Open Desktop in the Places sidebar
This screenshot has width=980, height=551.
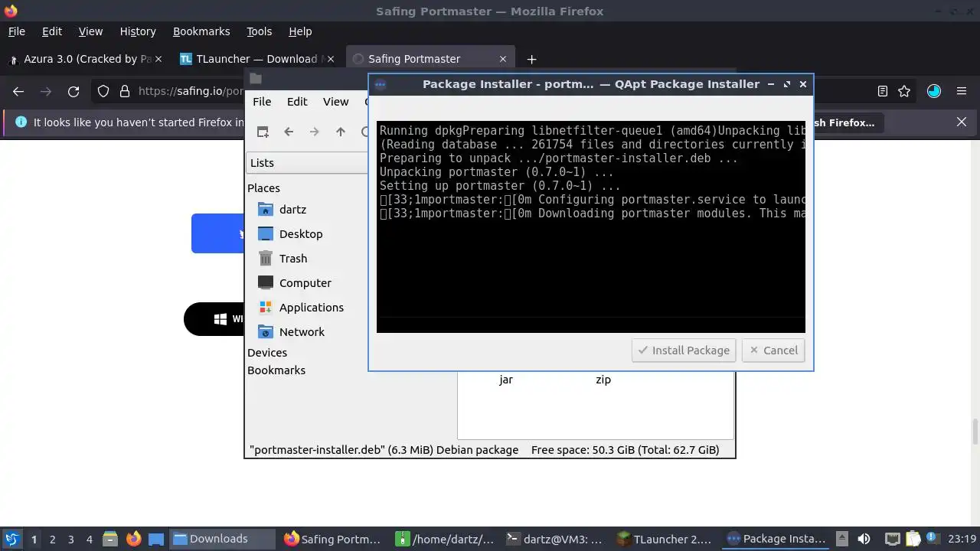coord(301,233)
